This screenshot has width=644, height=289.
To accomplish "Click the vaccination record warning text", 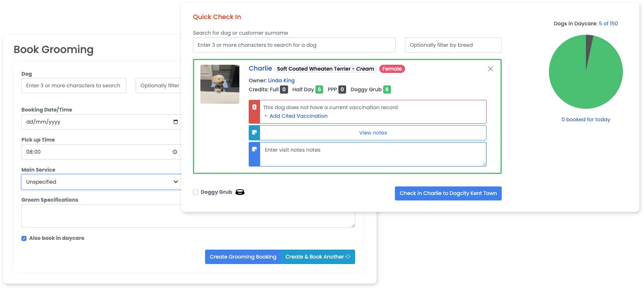I will [330, 107].
